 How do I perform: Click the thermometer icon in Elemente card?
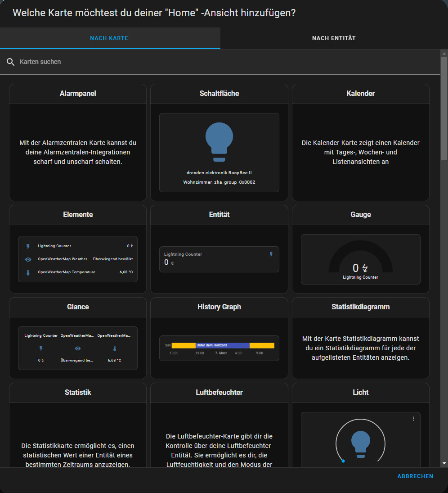28,272
